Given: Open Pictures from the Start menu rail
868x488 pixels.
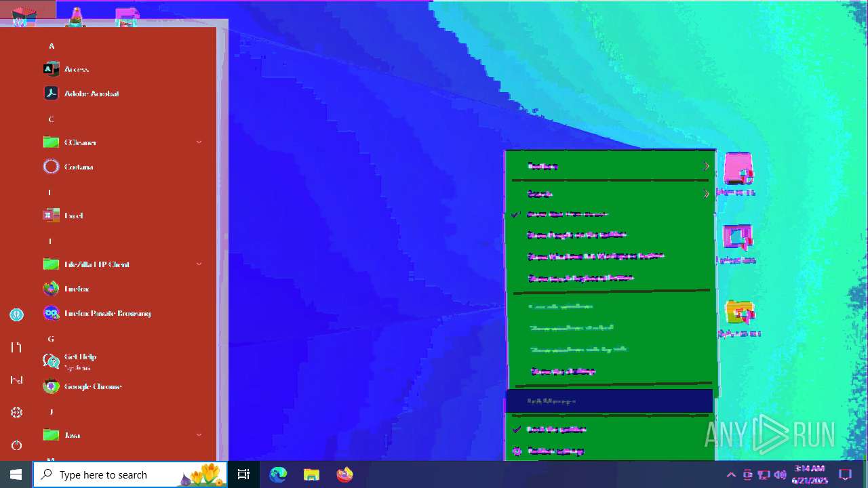Looking at the screenshot, I should point(16,380).
